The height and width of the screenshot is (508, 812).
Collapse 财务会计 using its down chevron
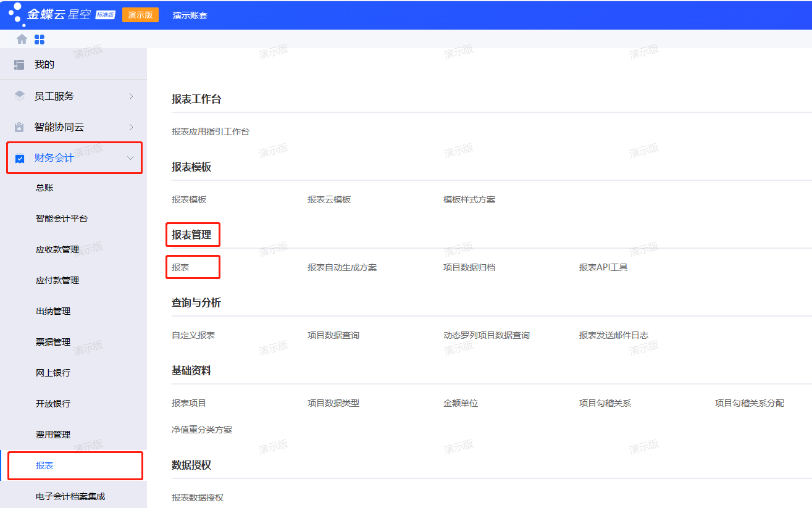click(x=130, y=158)
